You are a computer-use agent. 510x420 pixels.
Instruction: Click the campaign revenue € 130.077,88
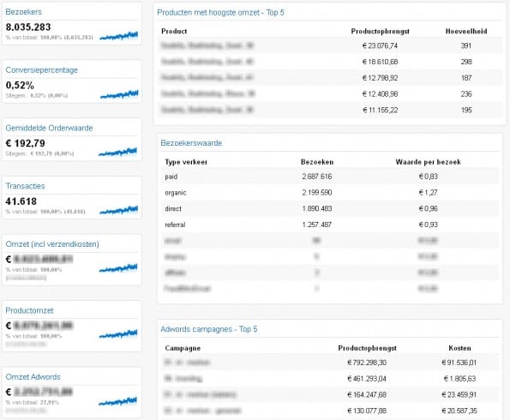[x=367, y=411]
